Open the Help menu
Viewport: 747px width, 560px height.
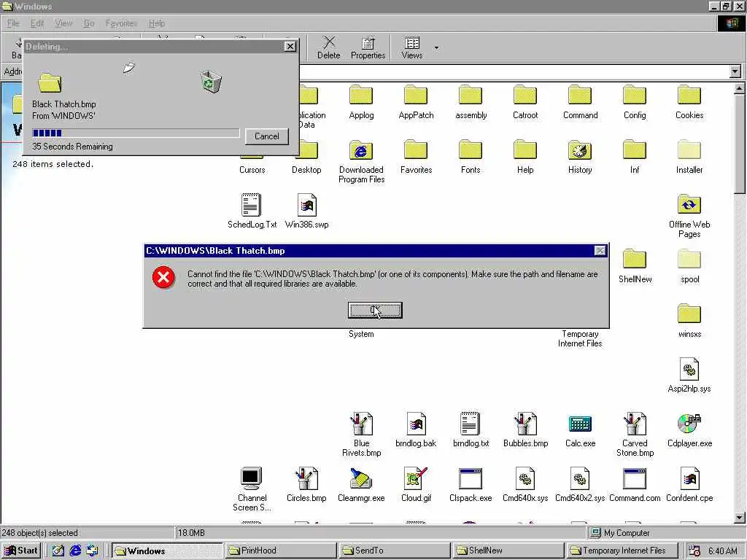point(156,23)
